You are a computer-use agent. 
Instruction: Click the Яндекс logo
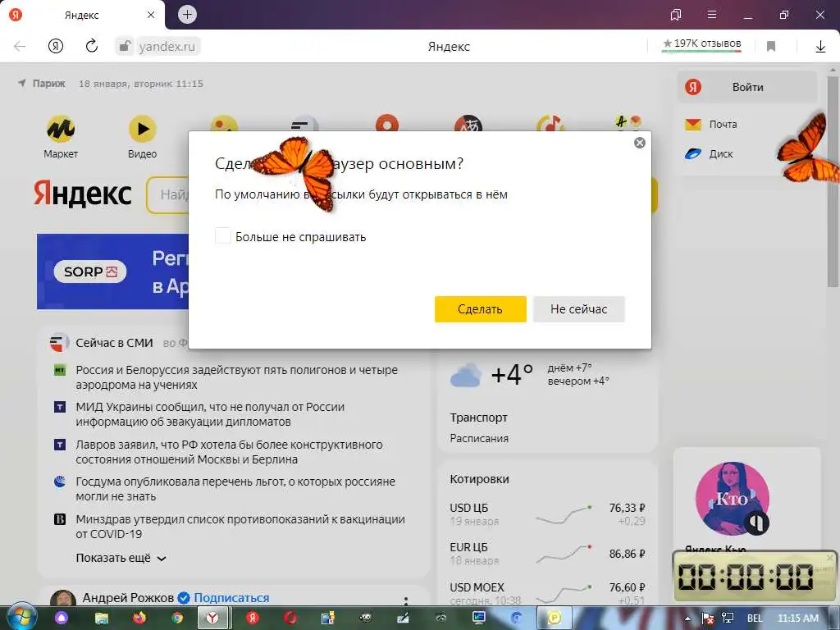[83, 194]
